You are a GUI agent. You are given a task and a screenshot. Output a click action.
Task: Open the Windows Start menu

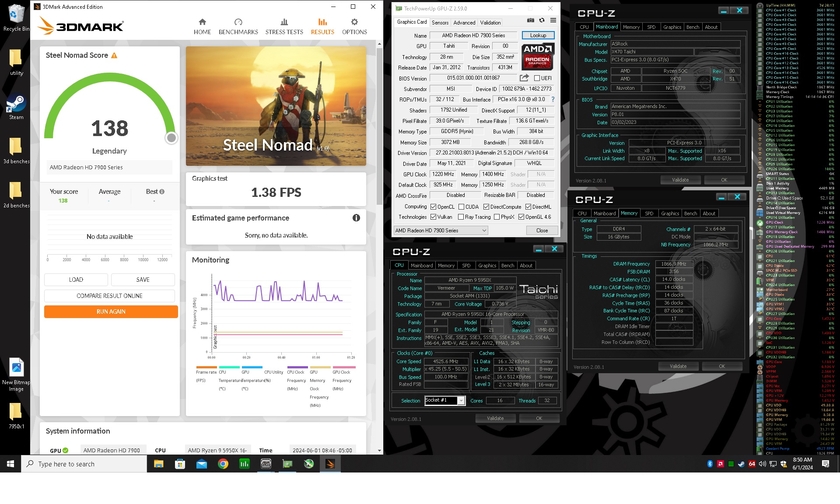tap(10, 464)
